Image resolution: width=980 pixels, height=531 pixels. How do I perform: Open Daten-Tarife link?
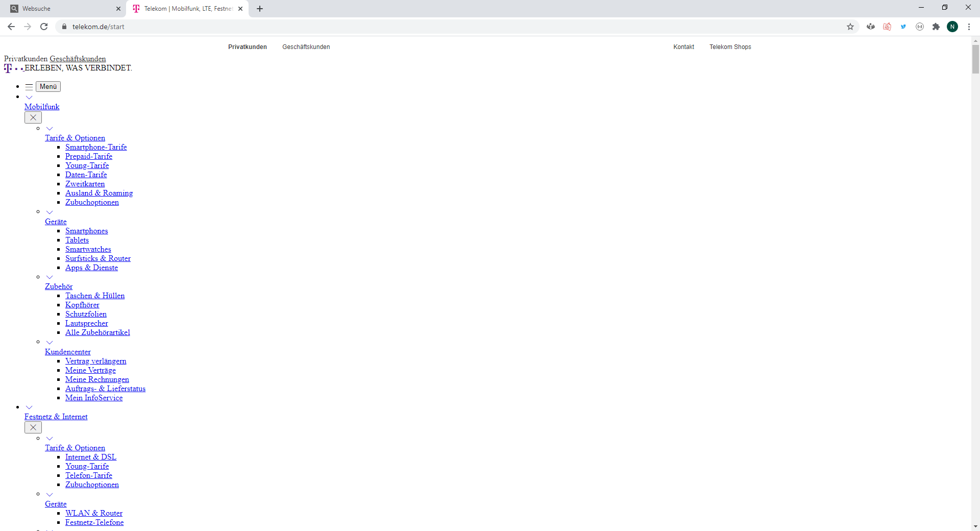(x=86, y=175)
